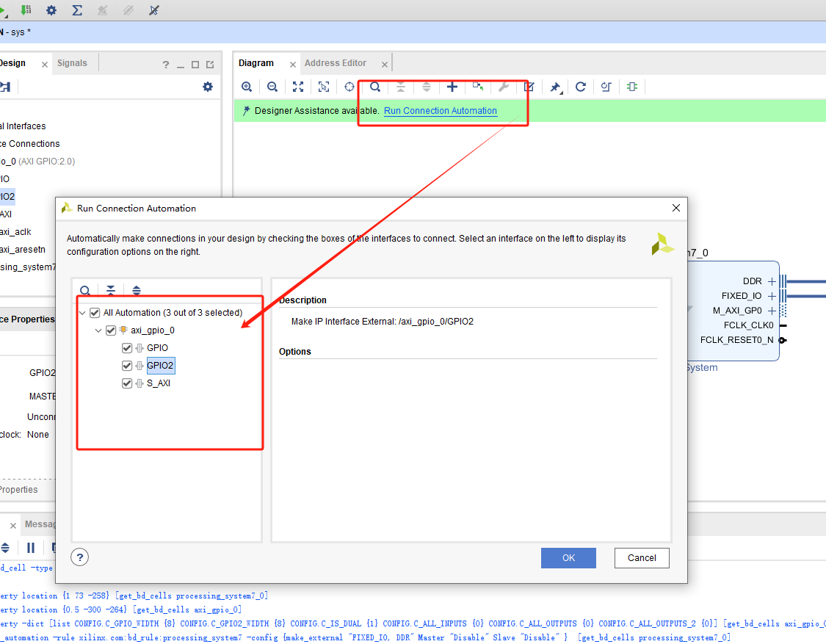Select axi_aresetn in the Design hierarchy

click(23, 249)
